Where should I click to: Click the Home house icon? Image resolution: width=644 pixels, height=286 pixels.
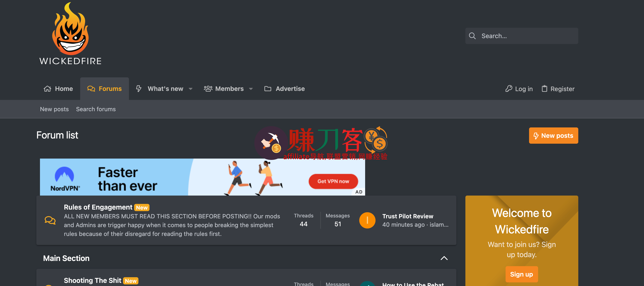tap(47, 89)
